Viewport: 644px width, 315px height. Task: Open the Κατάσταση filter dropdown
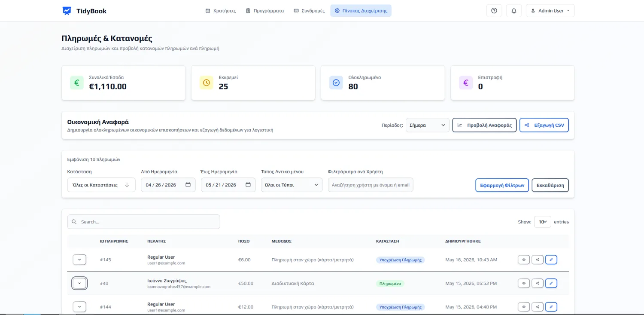pos(101,185)
